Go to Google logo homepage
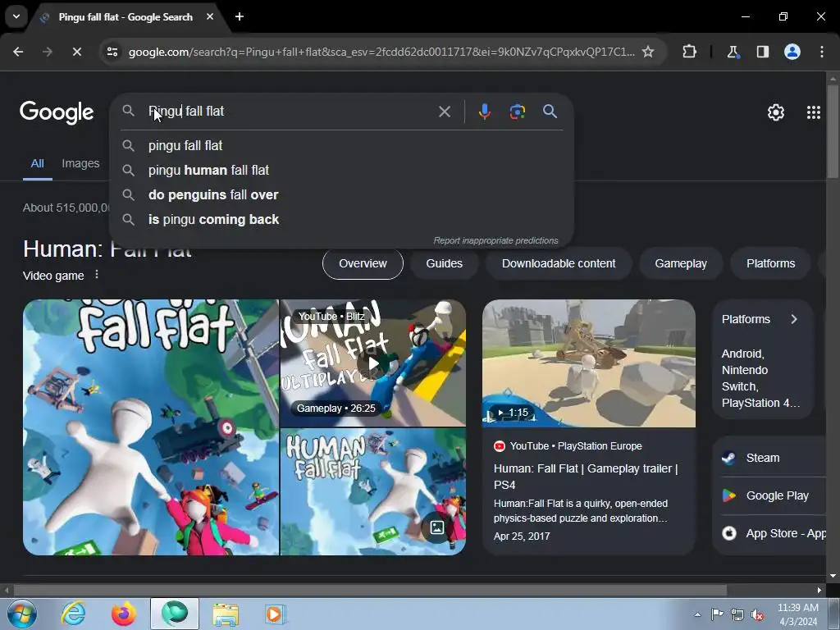This screenshot has height=630, width=840. [x=57, y=112]
